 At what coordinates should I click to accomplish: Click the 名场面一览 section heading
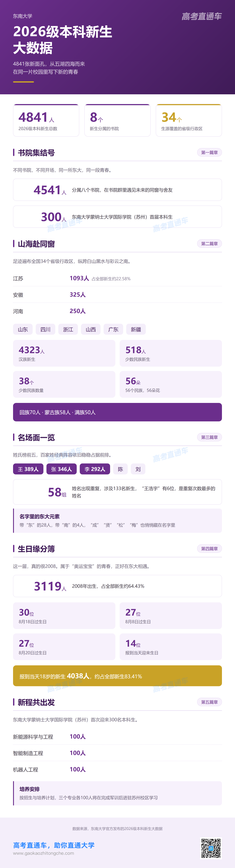(x=36, y=437)
